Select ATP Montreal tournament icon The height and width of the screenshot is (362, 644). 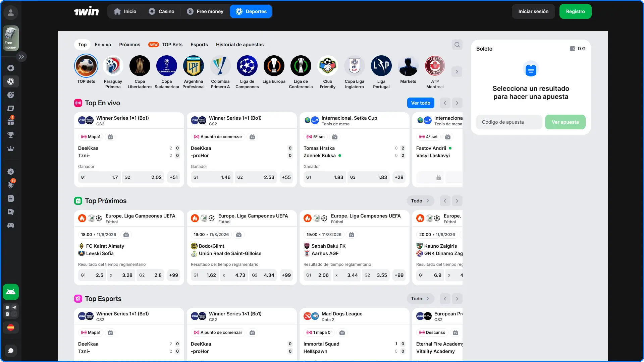(x=435, y=66)
